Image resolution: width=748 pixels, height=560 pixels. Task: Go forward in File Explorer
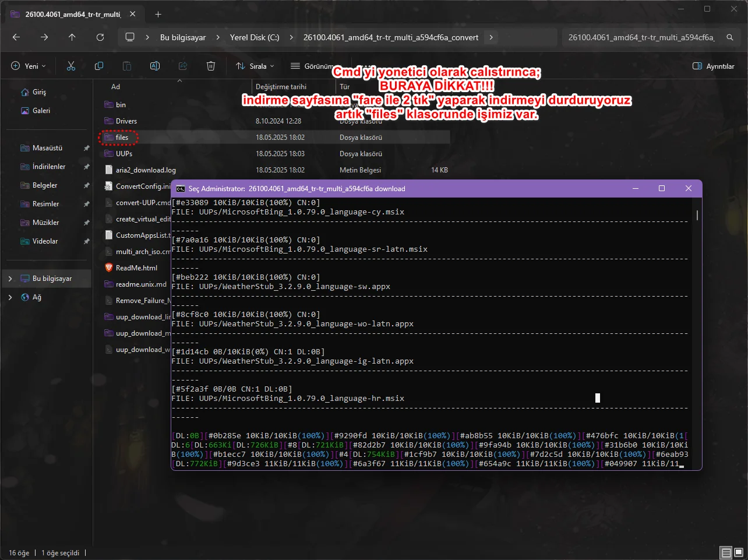(x=44, y=37)
